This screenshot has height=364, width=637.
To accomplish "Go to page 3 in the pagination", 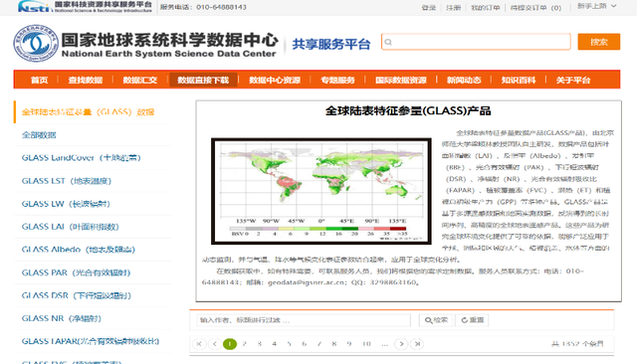I will (x=260, y=344).
